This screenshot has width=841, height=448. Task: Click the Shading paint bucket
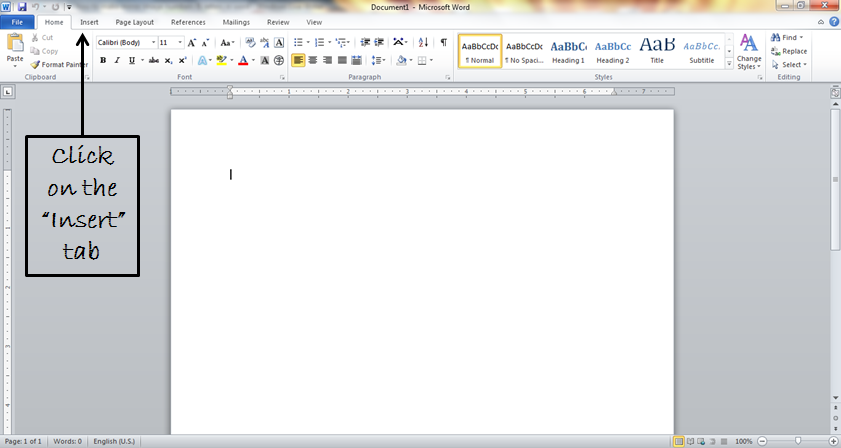click(401, 61)
